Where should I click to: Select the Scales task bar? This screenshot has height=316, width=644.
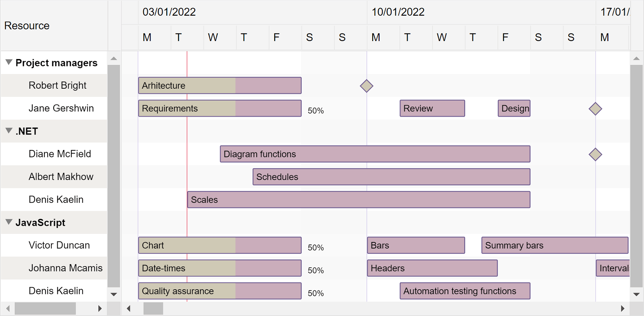(358, 199)
